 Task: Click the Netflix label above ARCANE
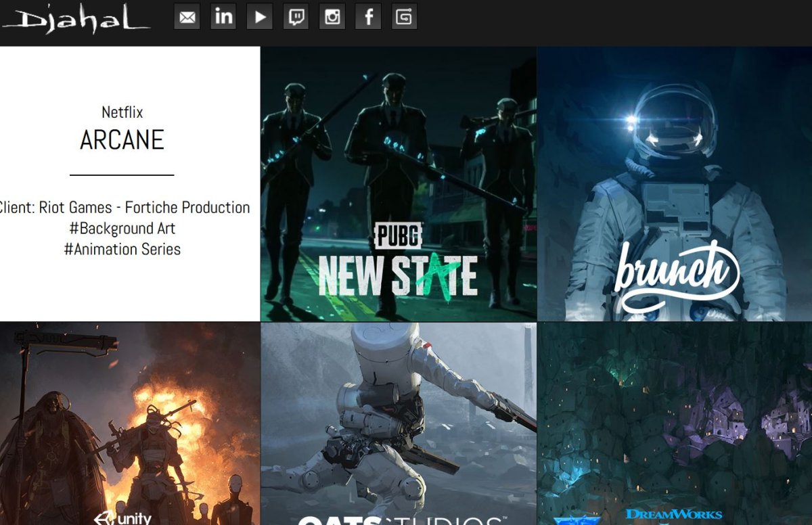tap(122, 112)
